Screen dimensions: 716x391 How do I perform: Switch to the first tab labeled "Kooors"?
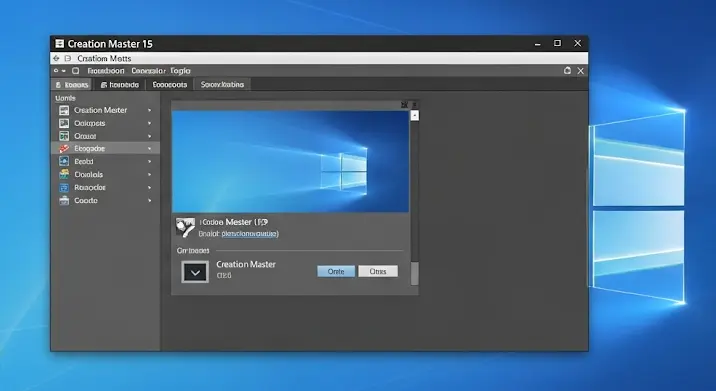pos(72,85)
